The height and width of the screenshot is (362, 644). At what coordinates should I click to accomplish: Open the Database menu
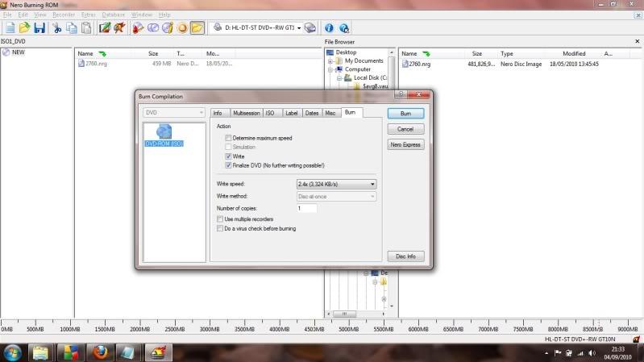[x=114, y=15]
